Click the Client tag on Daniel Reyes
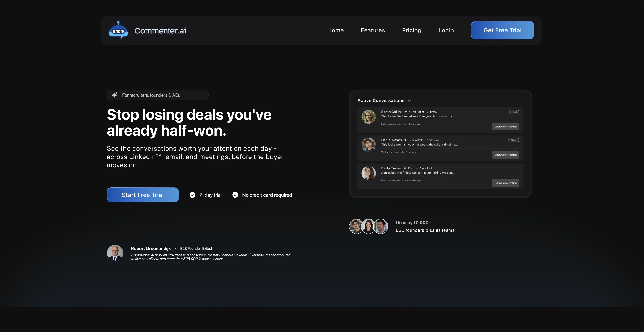Screen dimensions: 644x332 pyautogui.click(x=514, y=140)
